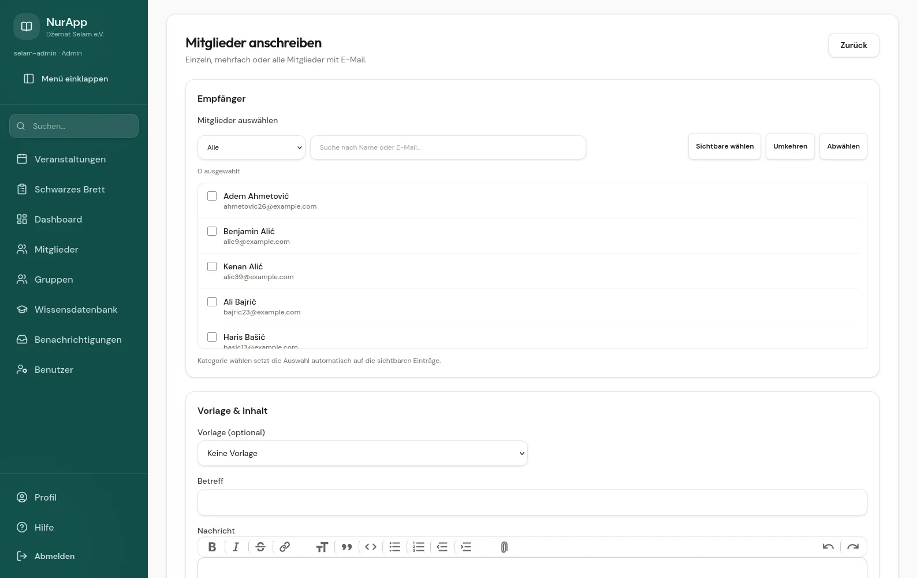
Task: Open Profil in the sidebar
Action: 74,497
